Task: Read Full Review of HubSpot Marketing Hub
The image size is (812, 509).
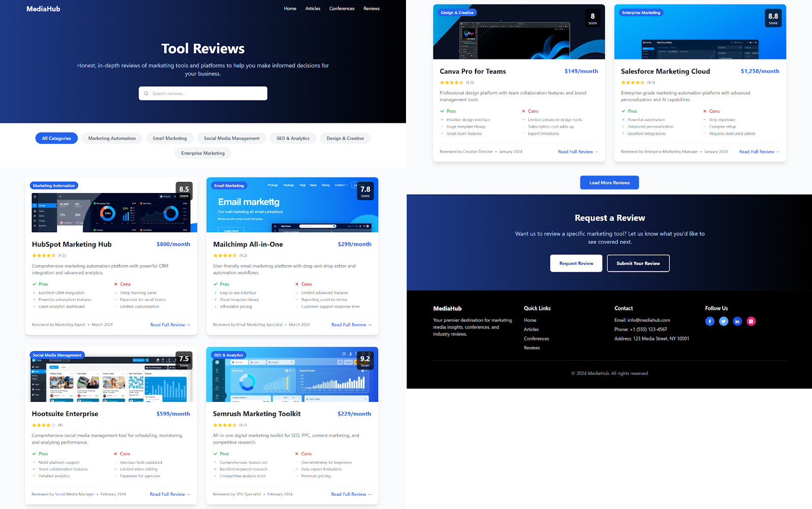Action: [x=170, y=325]
